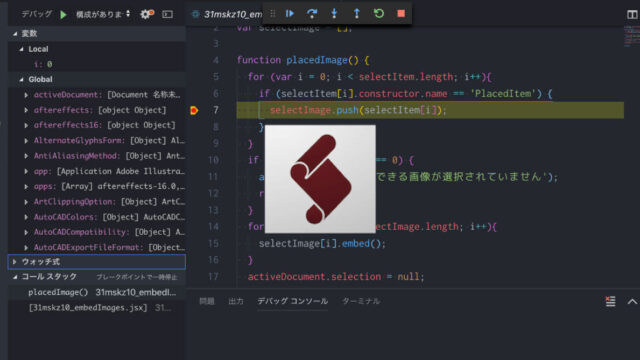
Task: Expand the activeDocument variable
Action: (x=26, y=95)
